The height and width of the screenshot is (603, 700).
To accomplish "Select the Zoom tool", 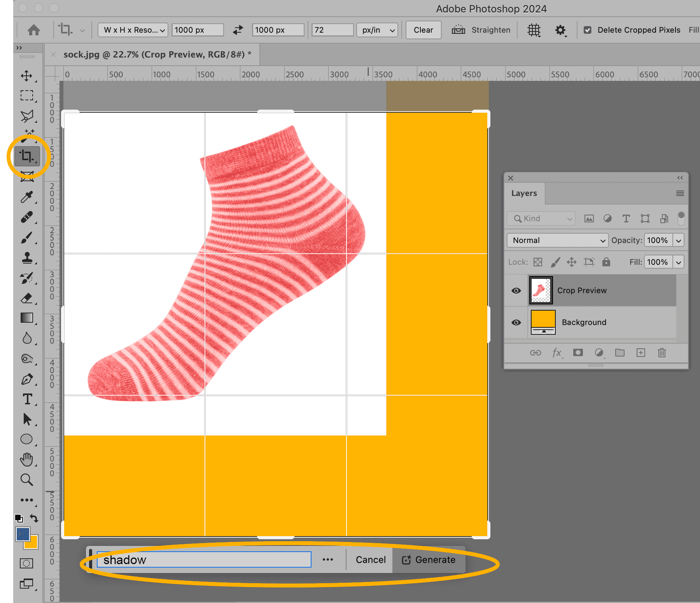I will click(26, 480).
